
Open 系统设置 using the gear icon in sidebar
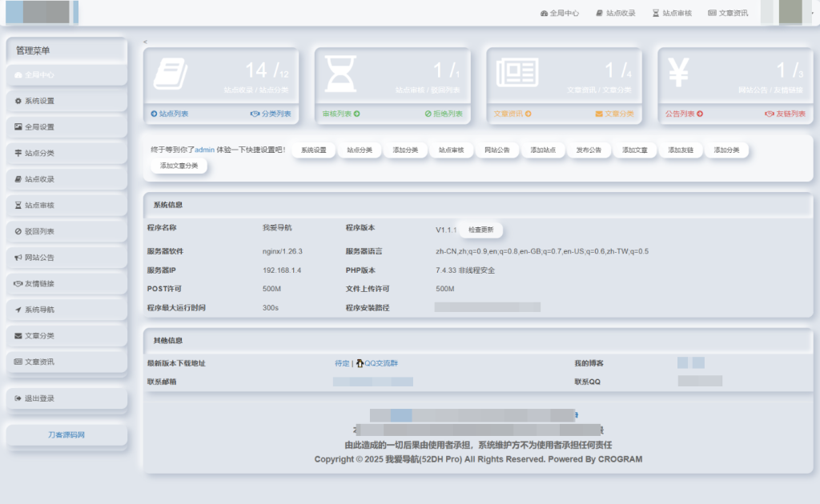tap(18, 102)
